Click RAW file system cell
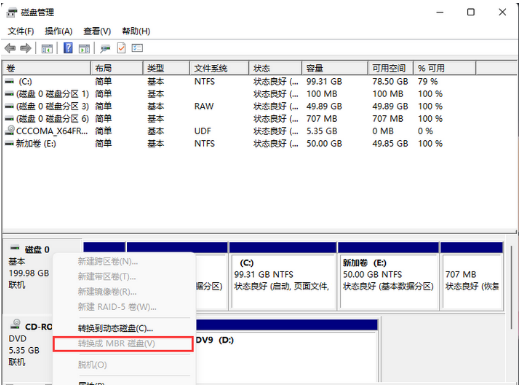The height and width of the screenshot is (385, 523). click(204, 106)
